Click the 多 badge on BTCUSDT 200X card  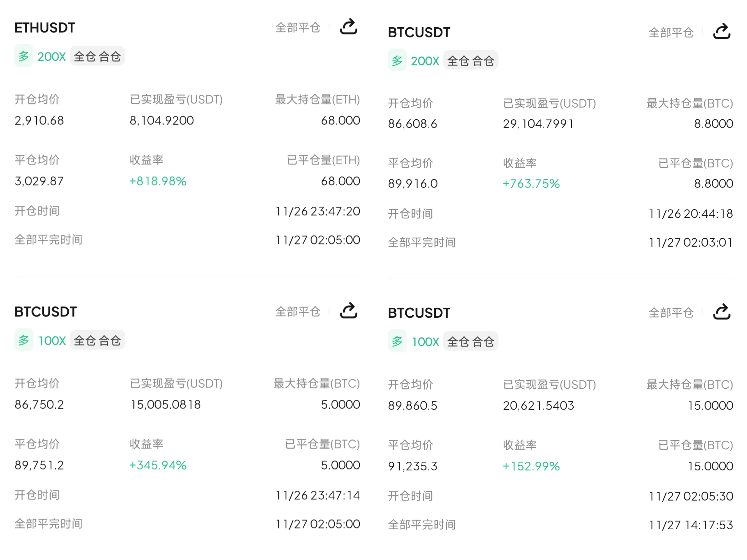[397, 60]
